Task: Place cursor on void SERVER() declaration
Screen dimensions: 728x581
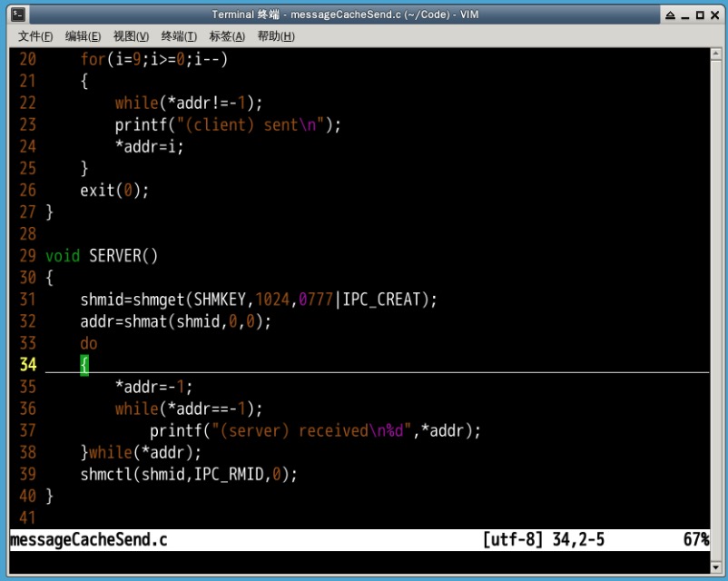Action: (102, 256)
